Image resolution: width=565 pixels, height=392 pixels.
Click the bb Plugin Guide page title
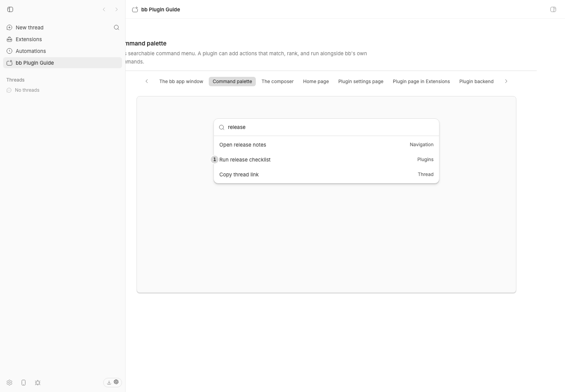(160, 9)
